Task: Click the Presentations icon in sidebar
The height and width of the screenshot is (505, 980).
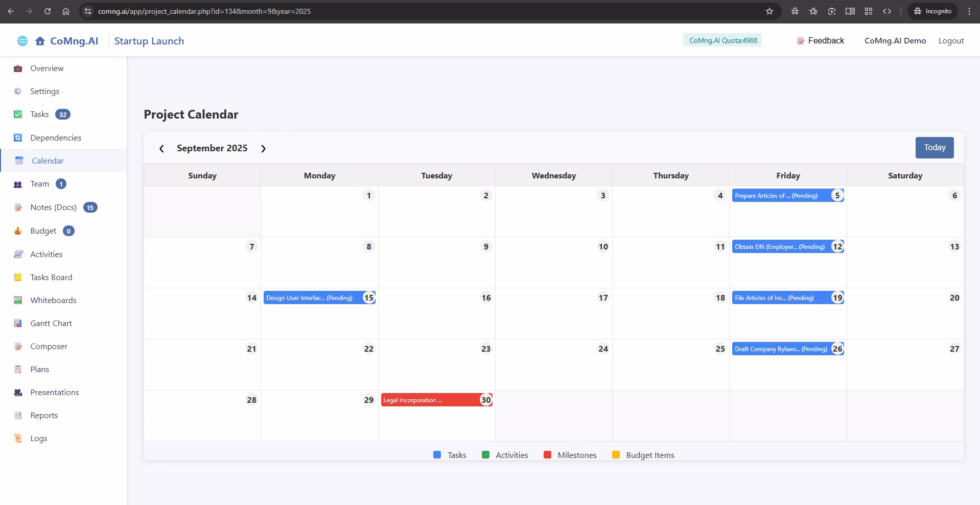Action: coord(18,392)
